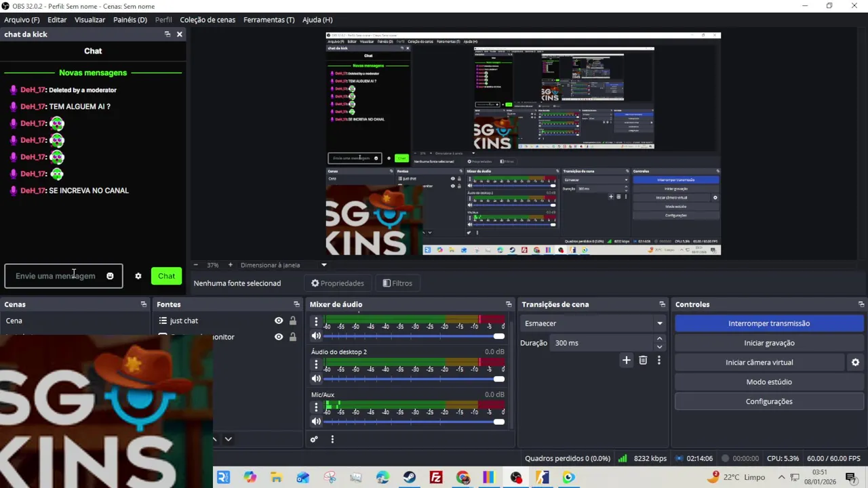
Task: Open the Ferramentas menu
Action: coord(269,20)
